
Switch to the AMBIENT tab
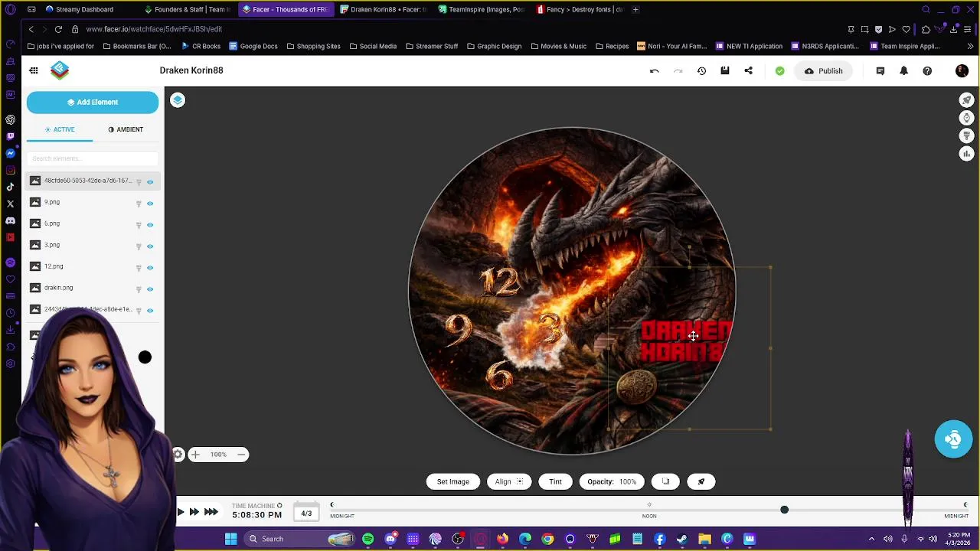pyautogui.click(x=126, y=129)
